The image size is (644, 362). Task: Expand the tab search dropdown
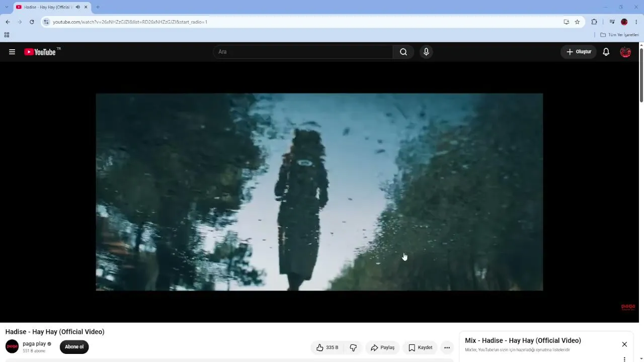[x=7, y=7]
